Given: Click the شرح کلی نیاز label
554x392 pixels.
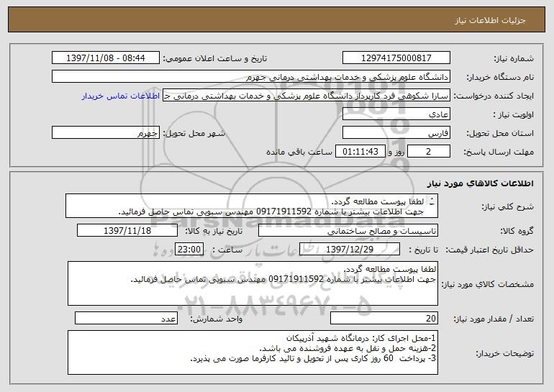Looking at the screenshot, I should tap(508, 207).
